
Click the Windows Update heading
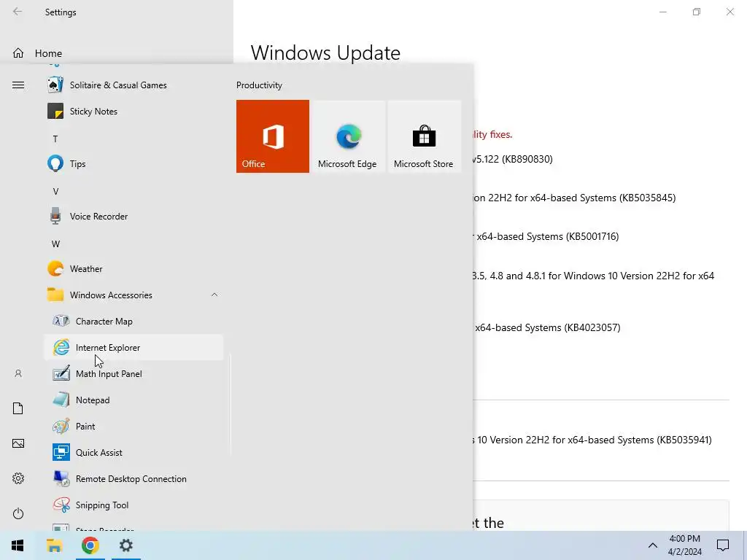pos(325,52)
